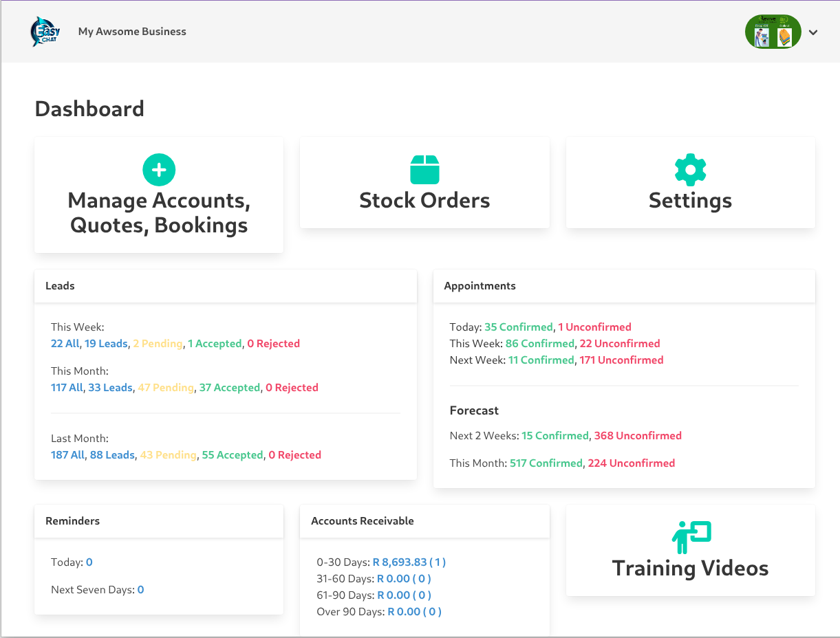Image resolution: width=840 pixels, height=638 pixels.
Task: Open Today's reminders count 0
Action: [89, 562]
